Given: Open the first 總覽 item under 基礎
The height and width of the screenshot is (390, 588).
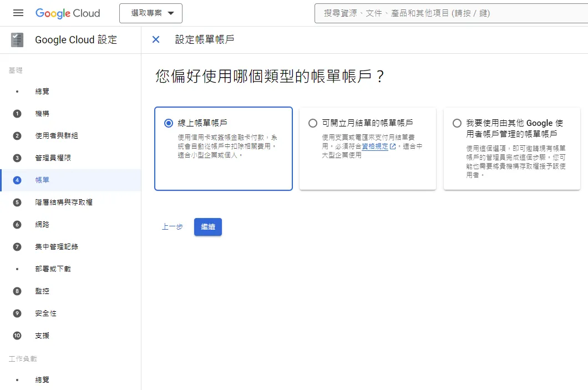Looking at the screenshot, I should pos(42,91).
